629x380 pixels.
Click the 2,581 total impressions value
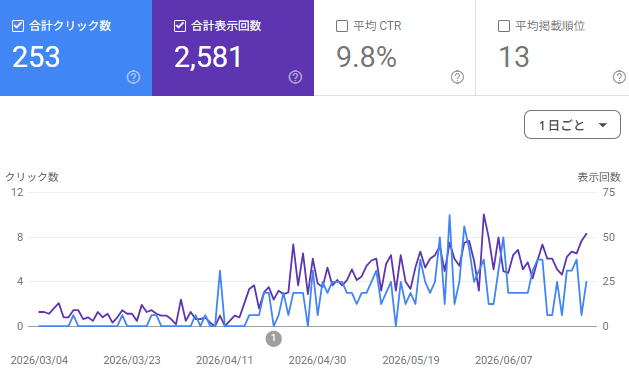click(208, 57)
